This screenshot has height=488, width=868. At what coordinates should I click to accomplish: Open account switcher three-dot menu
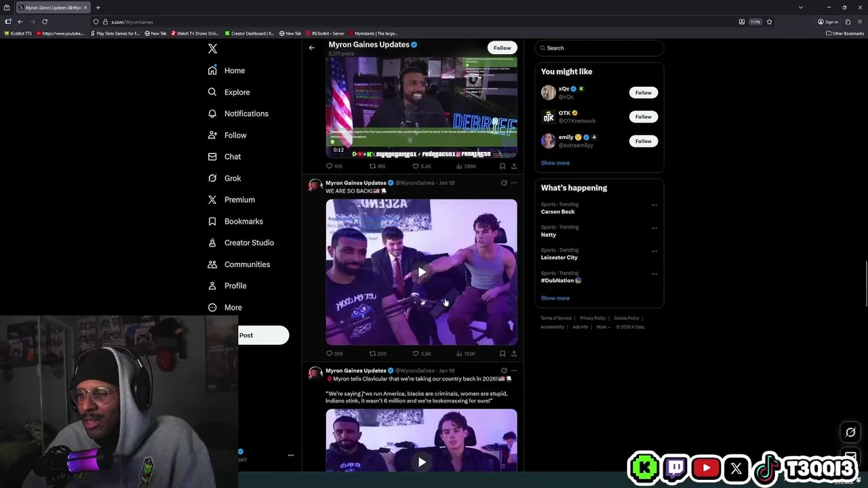point(291,455)
